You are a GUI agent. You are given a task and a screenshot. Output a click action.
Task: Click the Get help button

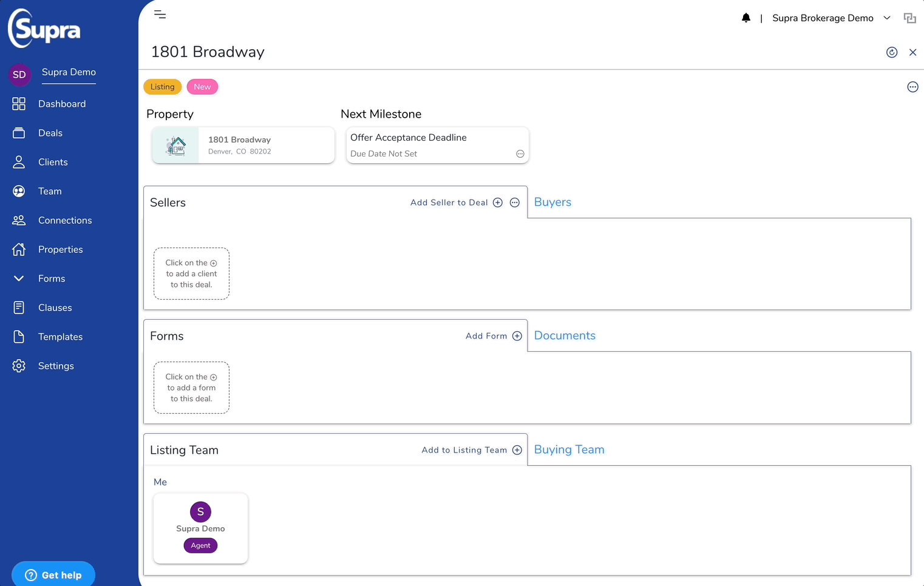[53, 574]
